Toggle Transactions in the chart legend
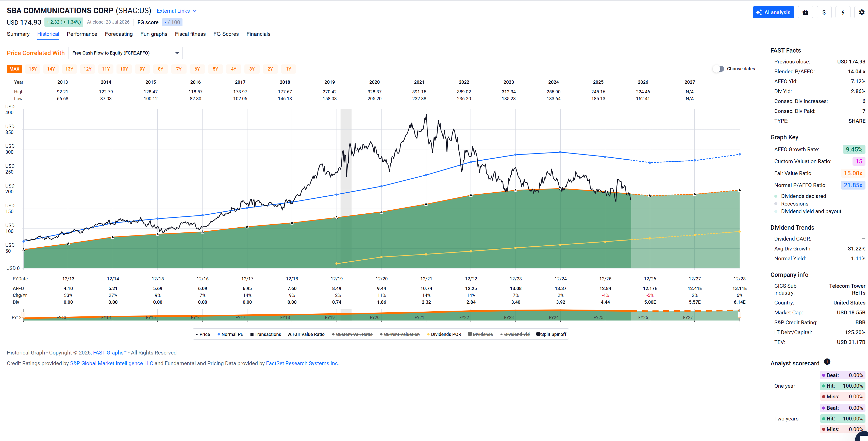This screenshot has width=868, height=441. click(x=265, y=334)
